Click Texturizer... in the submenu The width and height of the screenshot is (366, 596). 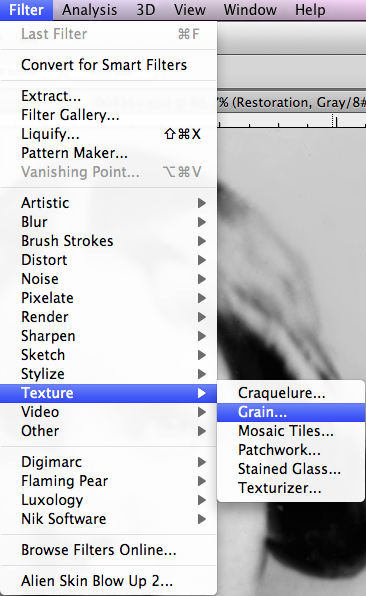291,488
